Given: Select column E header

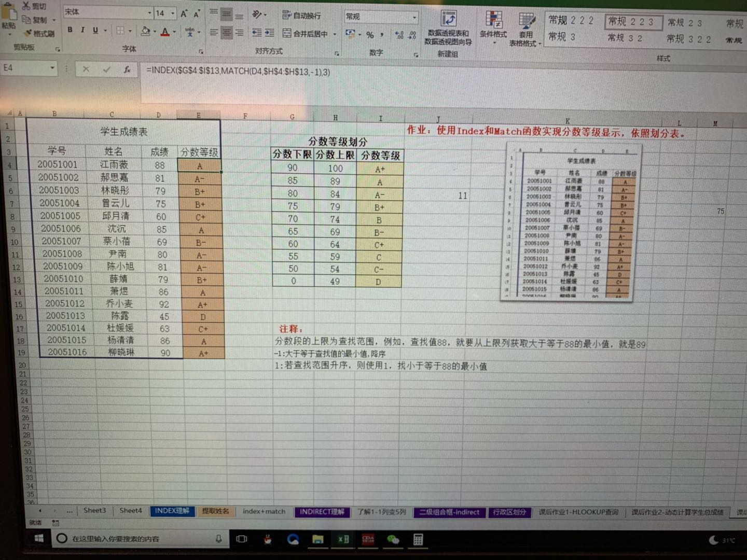Looking at the screenshot, I should click(199, 115).
